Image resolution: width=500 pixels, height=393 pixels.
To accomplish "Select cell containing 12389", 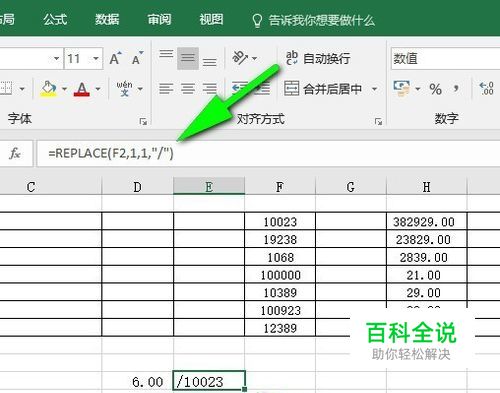I will (280, 328).
